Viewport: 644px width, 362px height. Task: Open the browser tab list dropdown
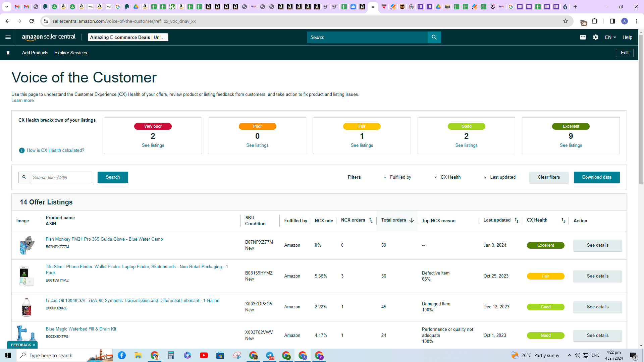pyautogui.click(x=6, y=7)
